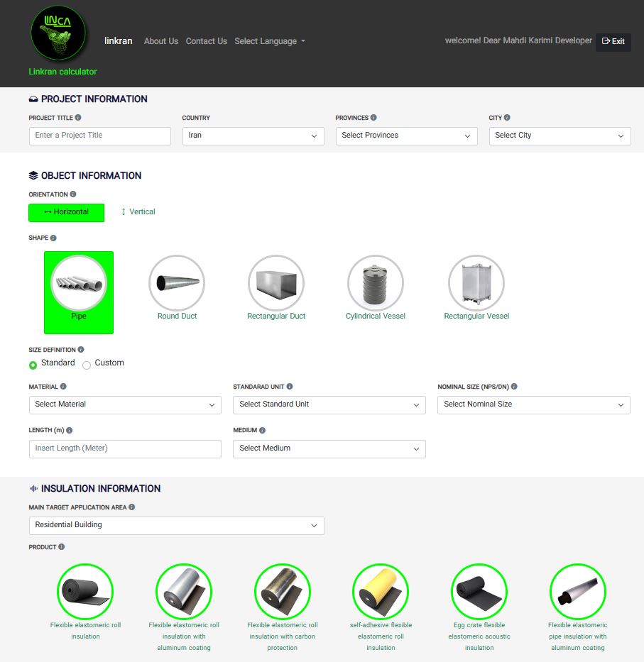This screenshot has height=662, width=644.
Task: Set orientation to Horizontal
Action: (x=66, y=212)
